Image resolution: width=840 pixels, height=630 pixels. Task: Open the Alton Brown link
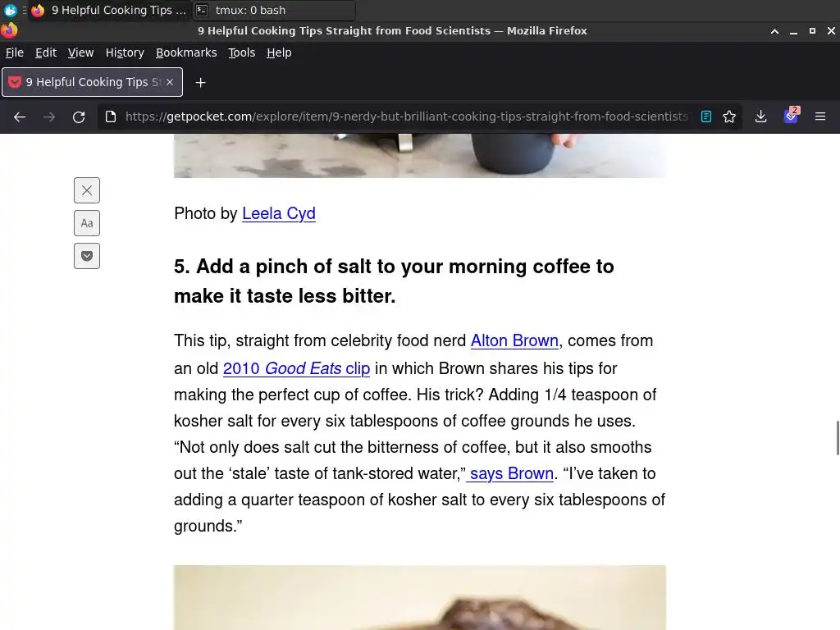pyautogui.click(x=514, y=340)
